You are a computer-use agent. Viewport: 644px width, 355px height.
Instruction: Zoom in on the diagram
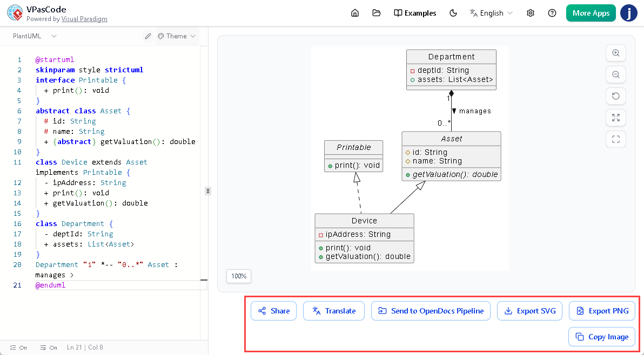pos(616,53)
